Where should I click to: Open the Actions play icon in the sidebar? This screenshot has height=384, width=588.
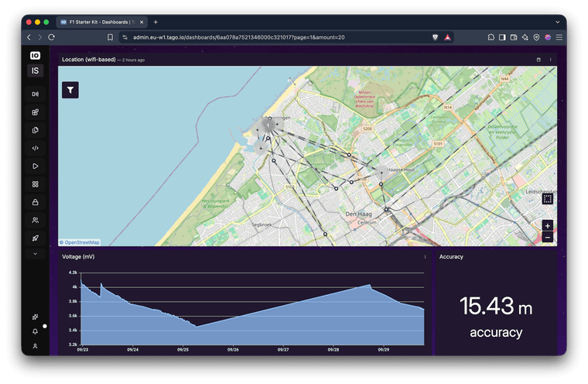click(36, 166)
